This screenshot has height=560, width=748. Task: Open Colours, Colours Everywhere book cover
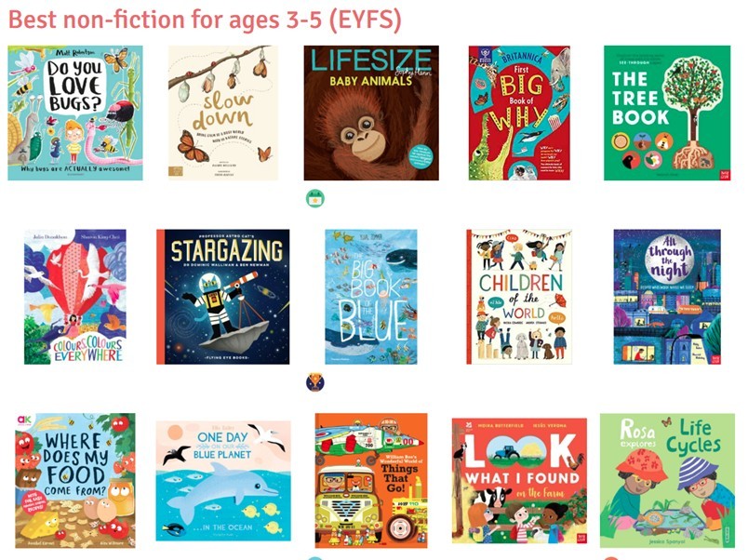[x=75, y=297]
